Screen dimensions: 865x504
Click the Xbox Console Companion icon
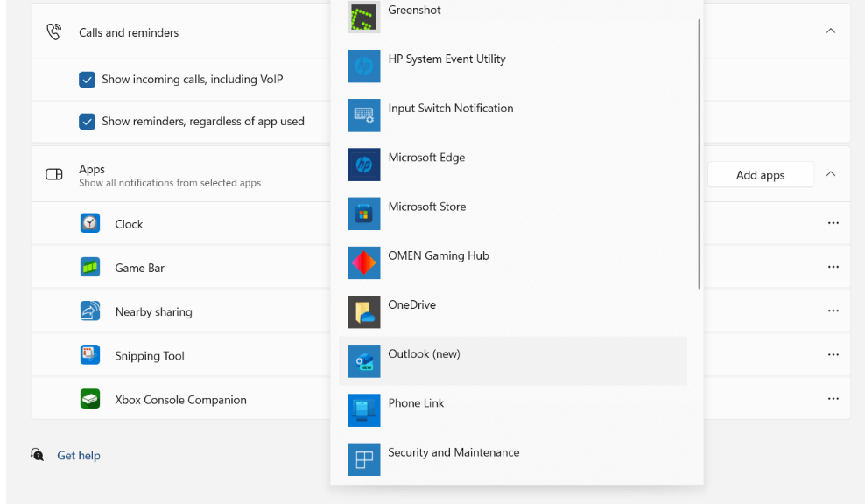click(x=90, y=399)
